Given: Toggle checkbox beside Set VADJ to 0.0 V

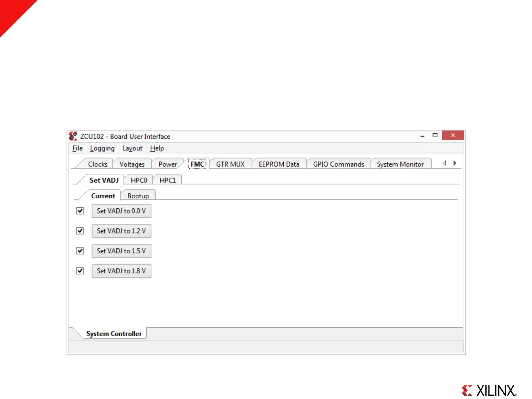Looking at the screenshot, I should (80, 211).
